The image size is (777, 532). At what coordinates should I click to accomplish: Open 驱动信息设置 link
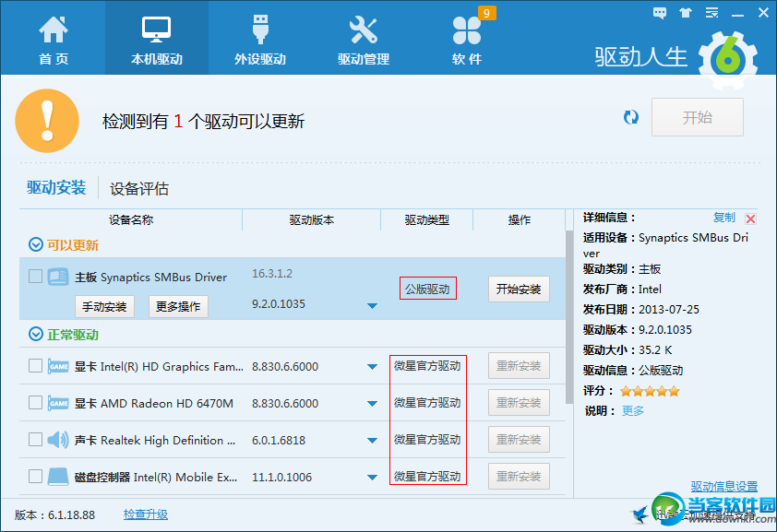(724, 487)
